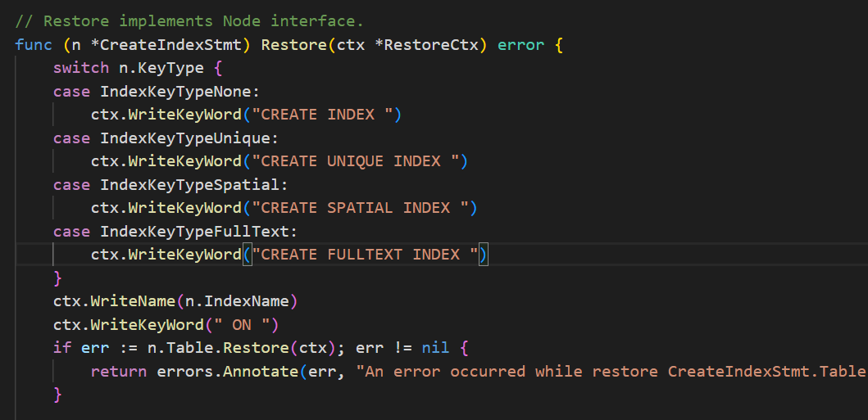868x420 pixels.
Task: Click IndexKeyTypeUnique case label
Action: coord(189,138)
